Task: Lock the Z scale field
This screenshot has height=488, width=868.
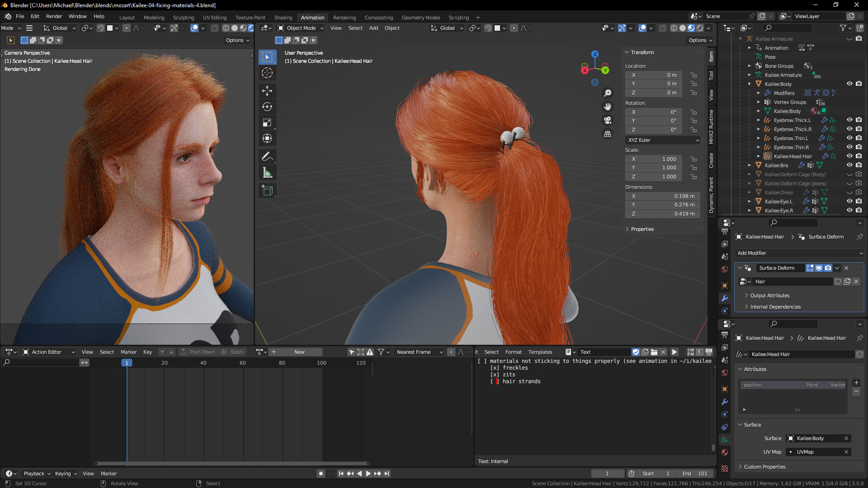Action: point(693,177)
